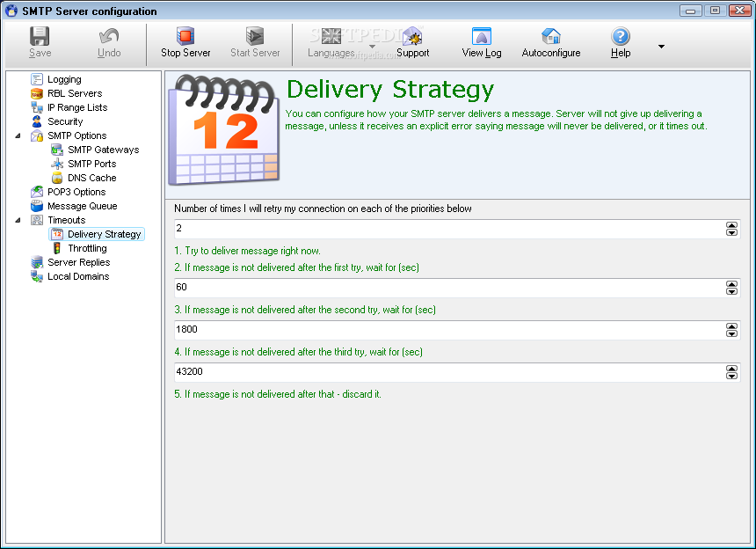Viewport: 756px width, 549px height.
Task: Open Server Replies settings
Action: tap(78, 262)
